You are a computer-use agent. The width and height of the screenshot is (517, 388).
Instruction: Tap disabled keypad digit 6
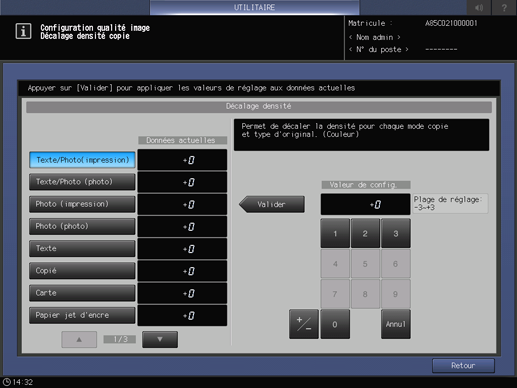pyautogui.click(x=396, y=264)
